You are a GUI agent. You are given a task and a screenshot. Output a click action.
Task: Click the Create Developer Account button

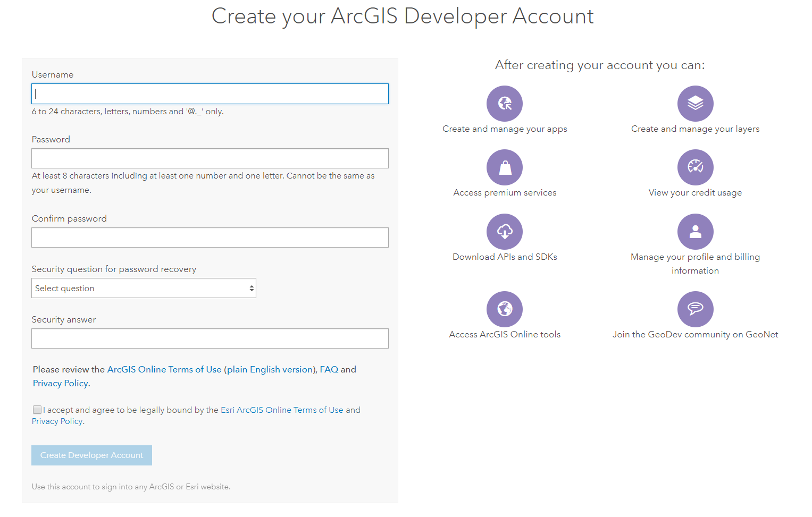91,455
